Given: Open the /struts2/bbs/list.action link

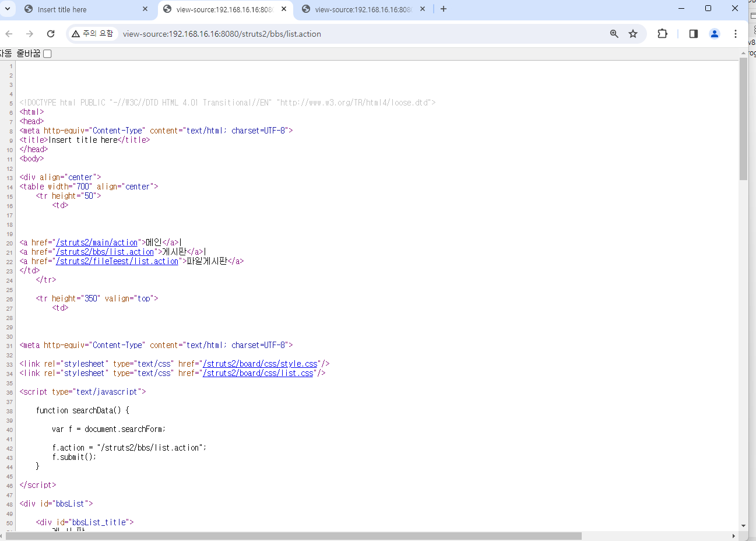Looking at the screenshot, I should (x=105, y=252).
